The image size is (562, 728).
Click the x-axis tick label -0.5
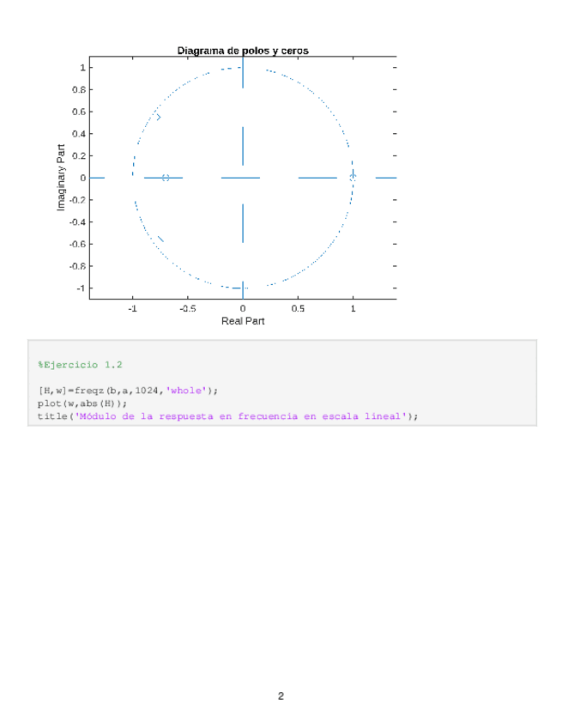pyautogui.click(x=187, y=308)
